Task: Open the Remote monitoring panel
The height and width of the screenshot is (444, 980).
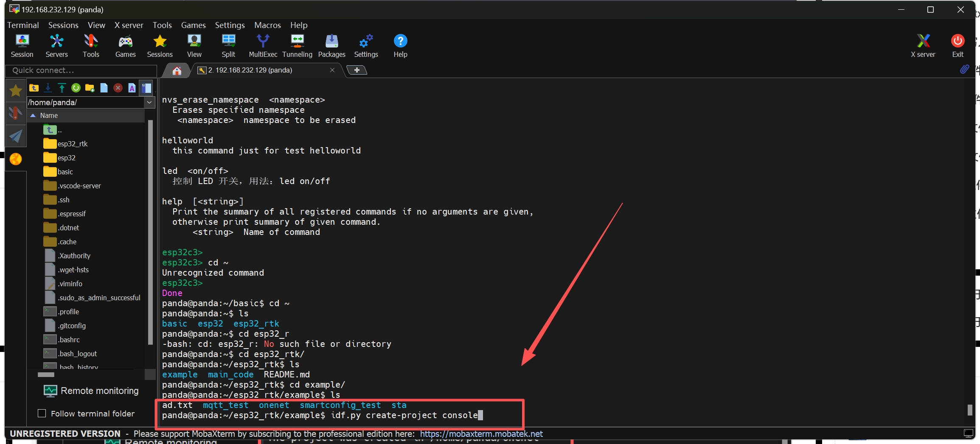Action: [91, 391]
